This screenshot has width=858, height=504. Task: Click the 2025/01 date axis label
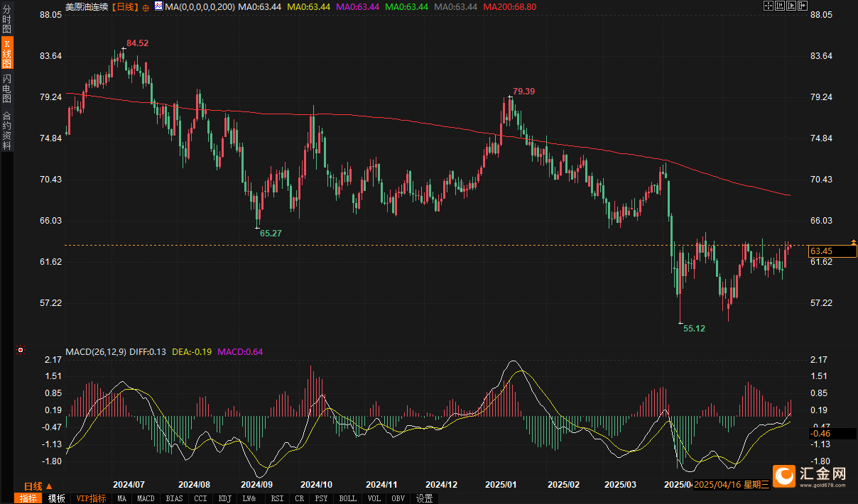point(501,485)
